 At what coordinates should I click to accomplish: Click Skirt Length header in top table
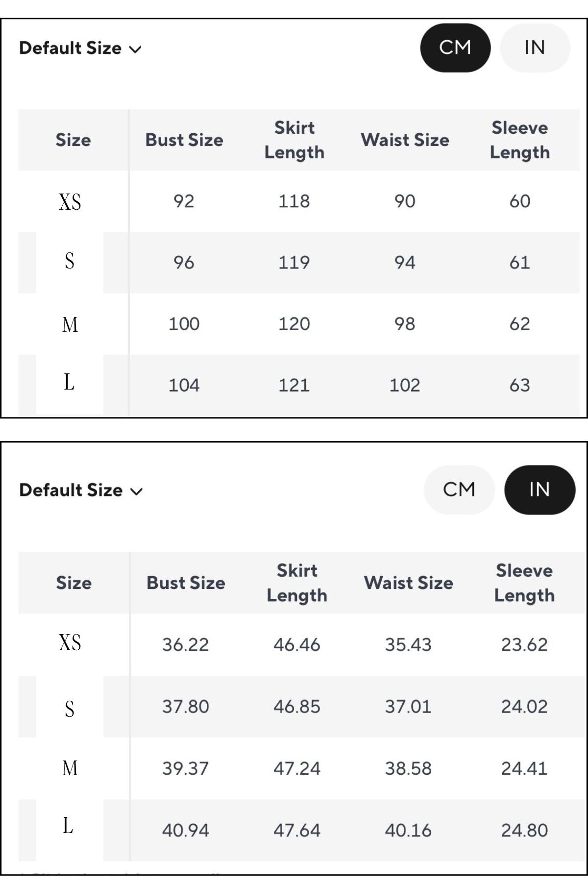pos(294,140)
